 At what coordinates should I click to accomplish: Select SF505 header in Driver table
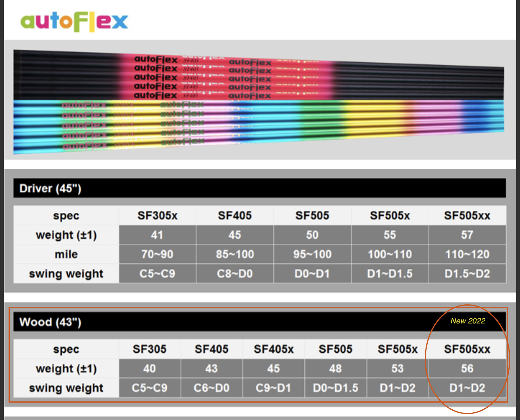click(x=312, y=216)
